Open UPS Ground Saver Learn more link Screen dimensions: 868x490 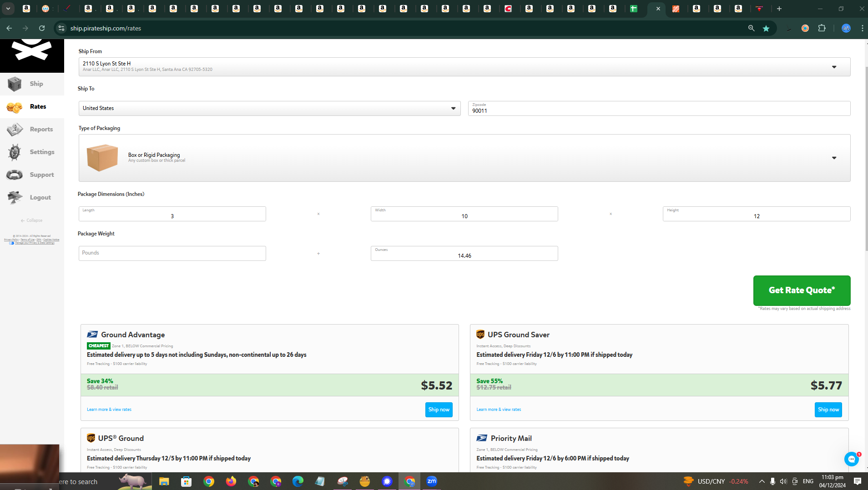point(499,410)
